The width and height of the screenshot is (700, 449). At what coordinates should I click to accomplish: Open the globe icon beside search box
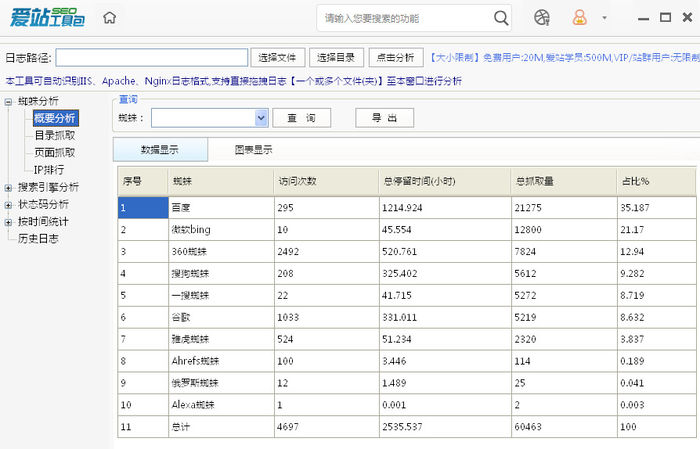(x=542, y=18)
